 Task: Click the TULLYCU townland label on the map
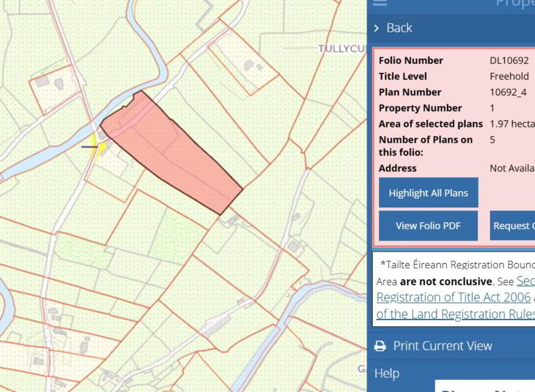click(x=342, y=49)
